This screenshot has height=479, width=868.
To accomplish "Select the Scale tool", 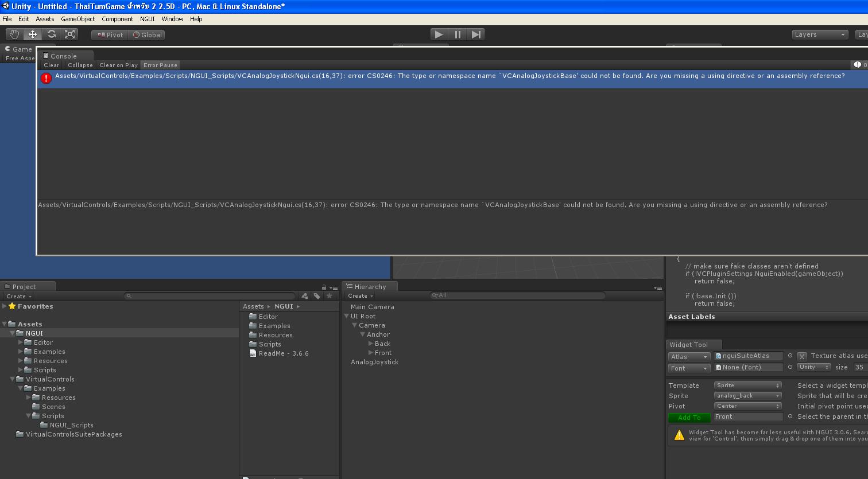I will pos(70,34).
